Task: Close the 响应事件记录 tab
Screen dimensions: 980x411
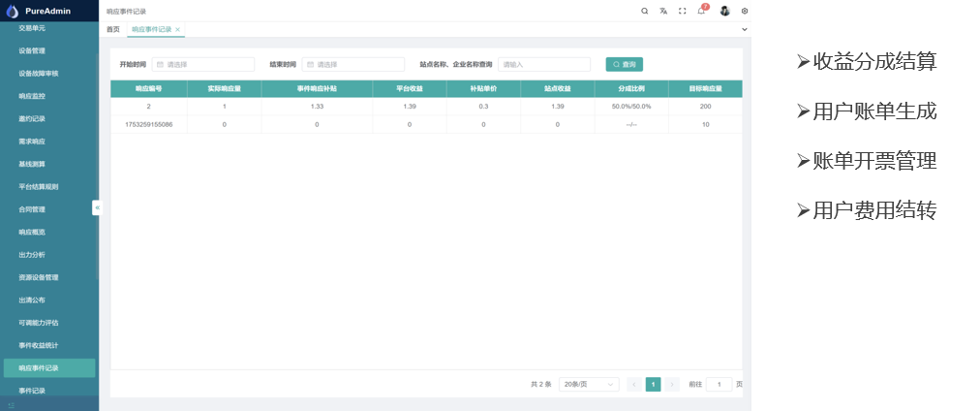Action: click(x=177, y=30)
